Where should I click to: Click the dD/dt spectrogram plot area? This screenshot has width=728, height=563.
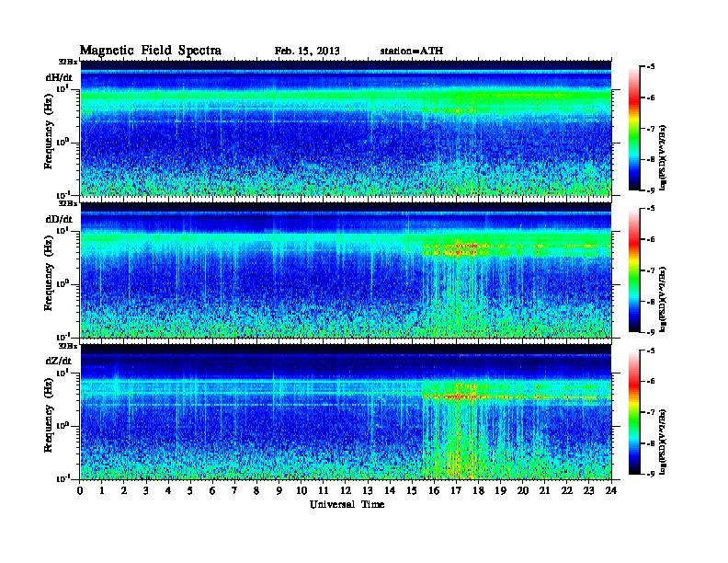pyautogui.click(x=346, y=270)
